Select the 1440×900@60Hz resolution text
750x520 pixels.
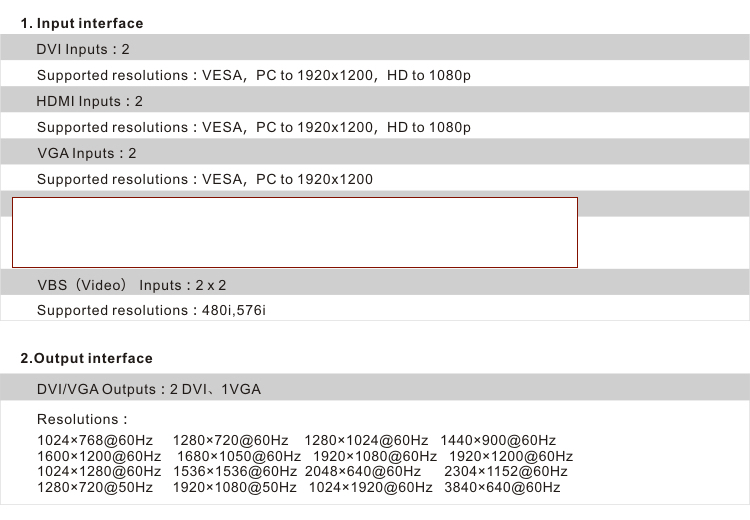[x=498, y=440]
